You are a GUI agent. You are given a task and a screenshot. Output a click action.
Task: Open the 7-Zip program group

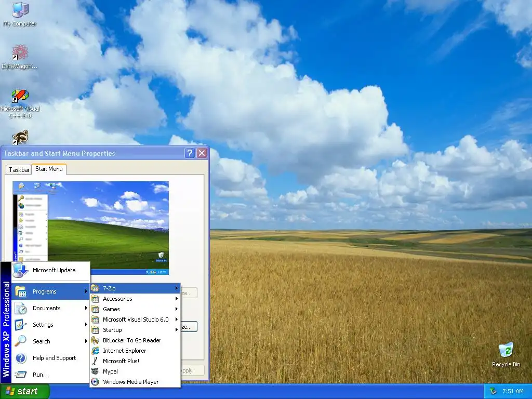[135, 288]
